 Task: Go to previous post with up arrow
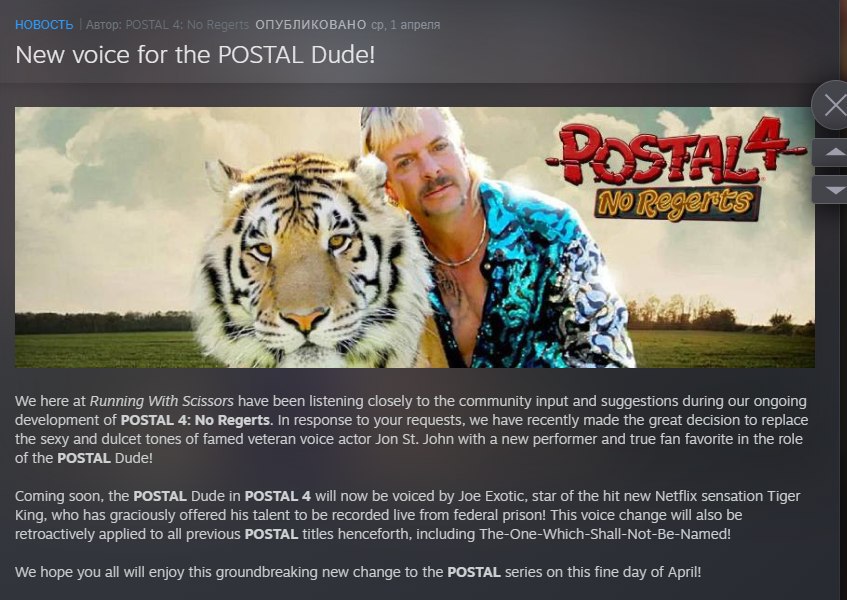point(832,152)
